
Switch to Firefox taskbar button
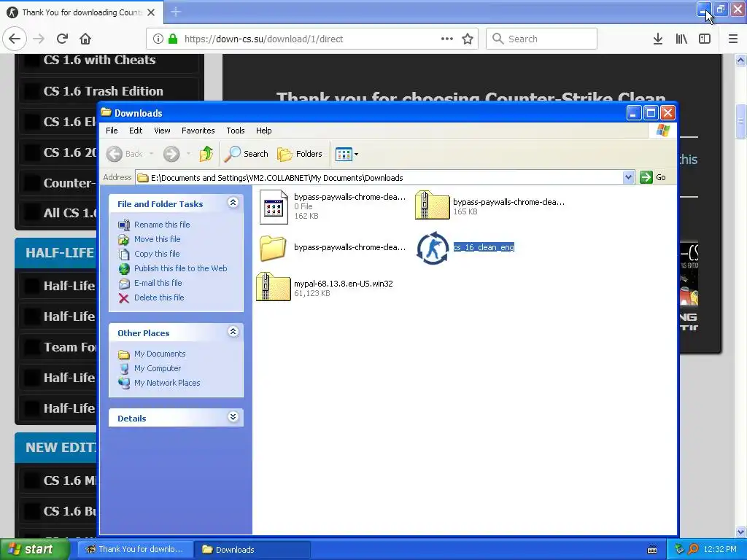pyautogui.click(x=135, y=550)
